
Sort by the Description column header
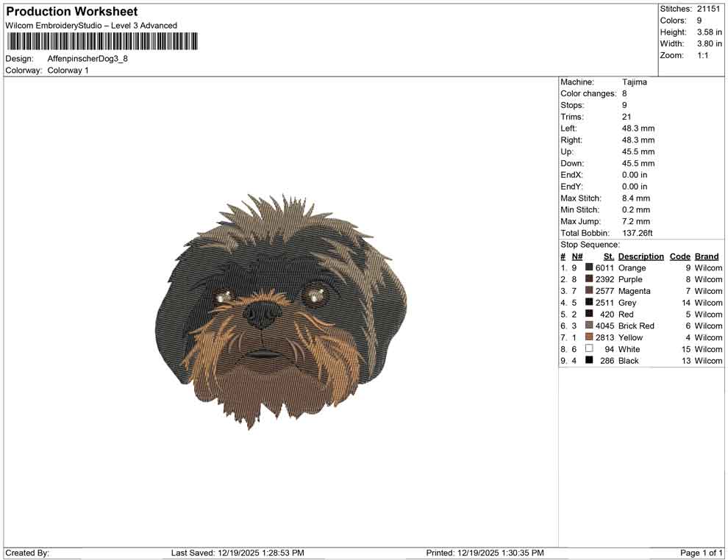640,256
